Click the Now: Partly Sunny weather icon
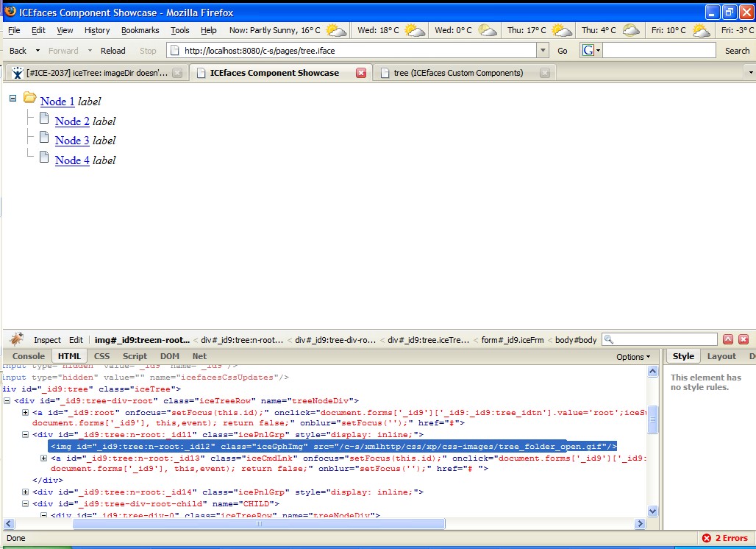Screen dimensions: 756x549 pos(336,30)
